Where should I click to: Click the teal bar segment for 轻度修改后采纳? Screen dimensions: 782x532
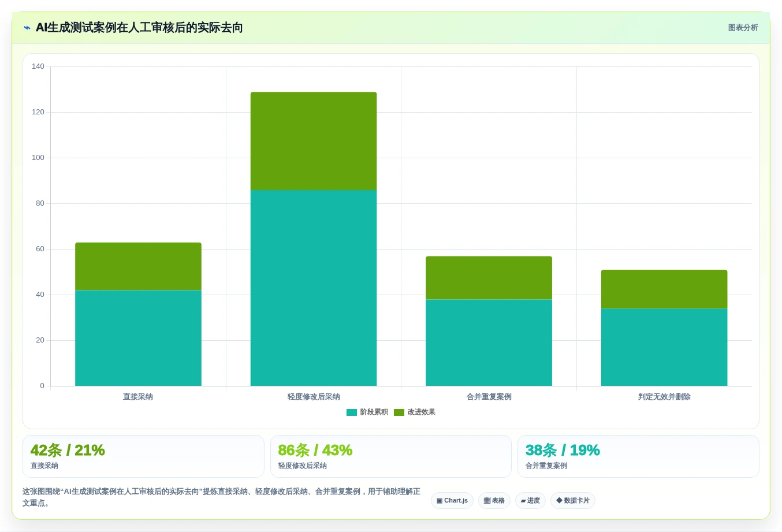(x=314, y=288)
